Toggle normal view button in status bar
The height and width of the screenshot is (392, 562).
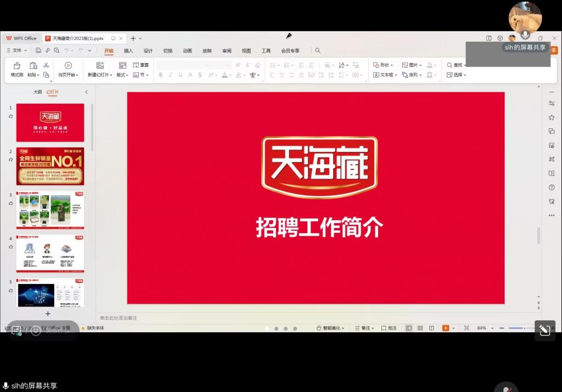pyautogui.click(x=409, y=328)
